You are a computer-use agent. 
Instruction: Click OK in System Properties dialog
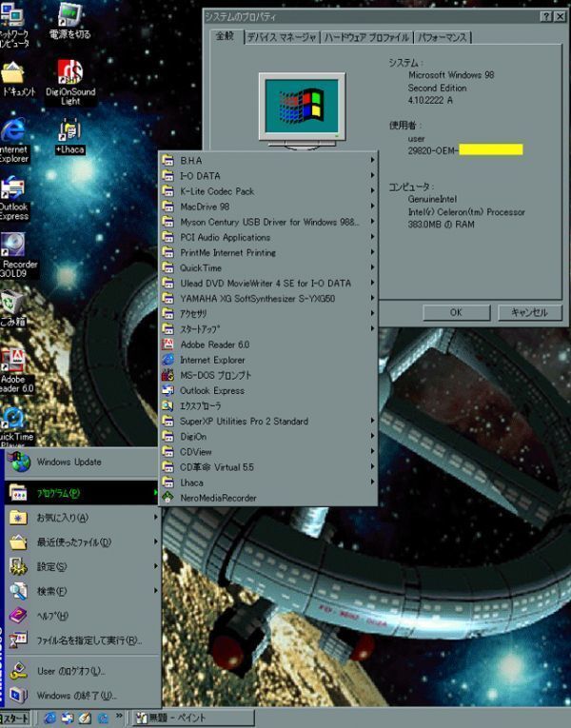pos(456,312)
